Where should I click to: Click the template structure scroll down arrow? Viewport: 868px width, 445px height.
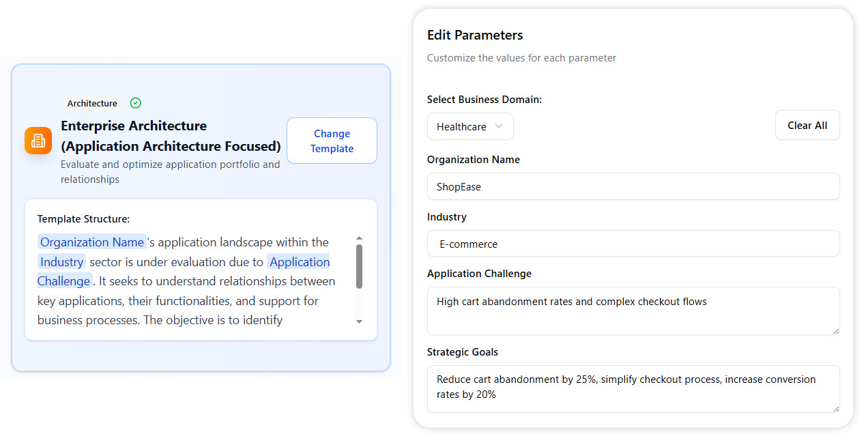360,321
